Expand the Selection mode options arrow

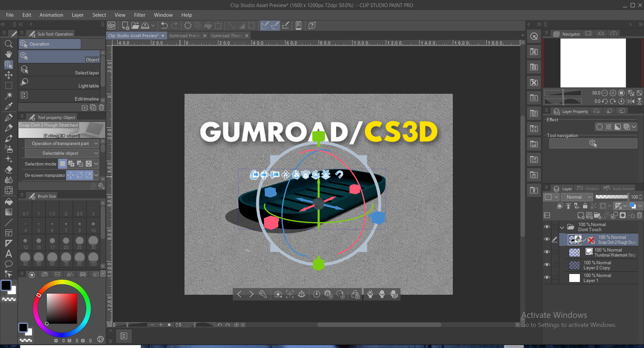point(96,164)
